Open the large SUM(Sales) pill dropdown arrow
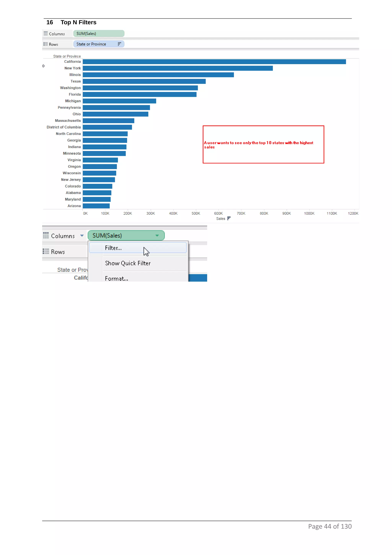 point(157,235)
